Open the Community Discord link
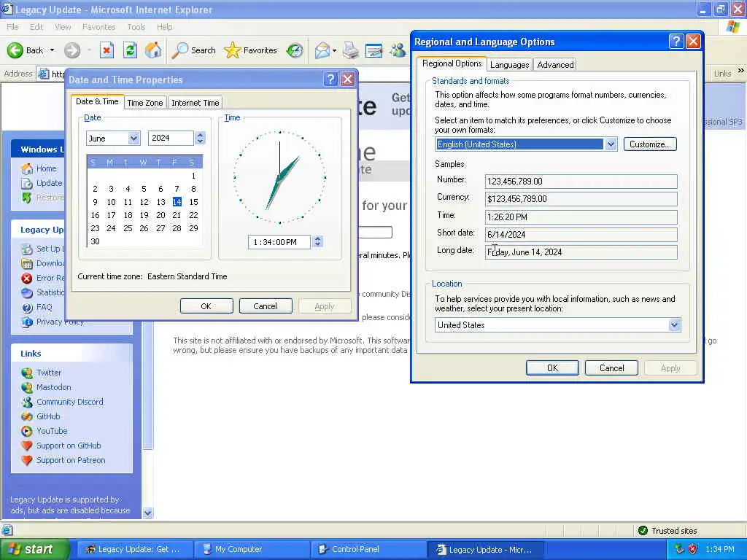This screenshot has width=747, height=560. click(70, 402)
